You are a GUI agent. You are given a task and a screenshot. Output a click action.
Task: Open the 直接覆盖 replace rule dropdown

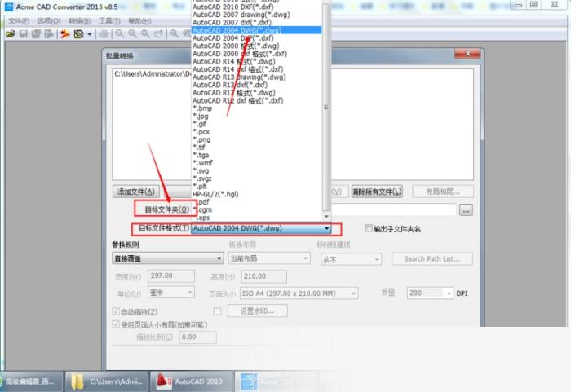tap(168, 258)
